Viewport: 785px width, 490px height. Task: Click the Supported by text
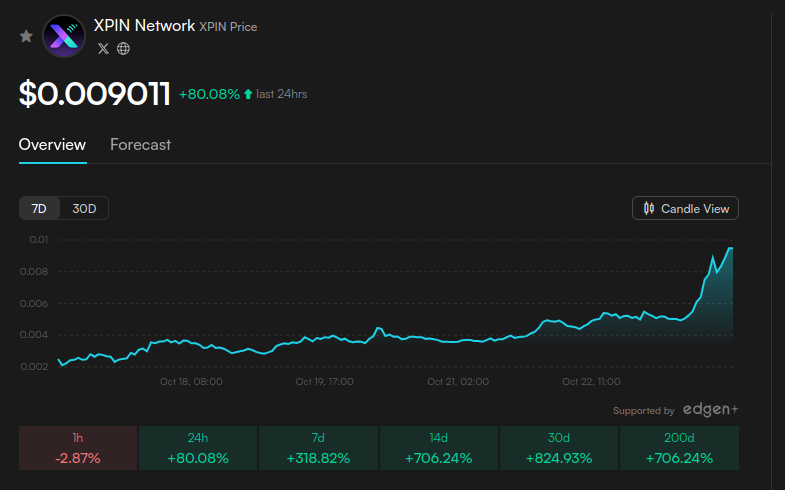pos(644,411)
